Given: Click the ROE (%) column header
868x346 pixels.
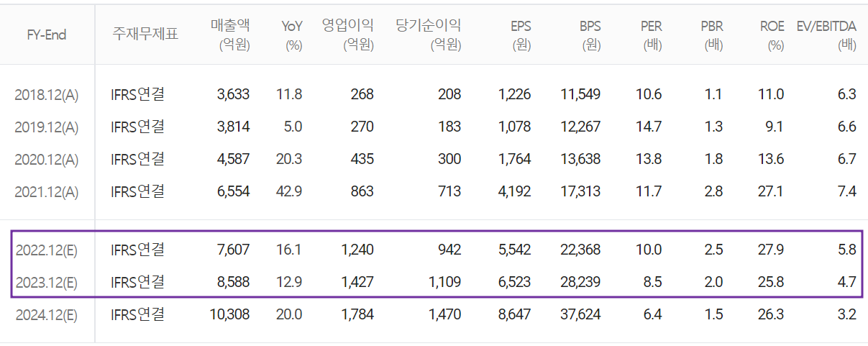Looking at the screenshot, I should click(772, 35).
